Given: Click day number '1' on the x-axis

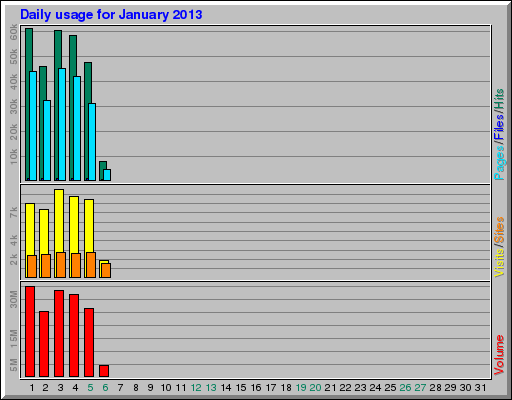Looking at the screenshot, I should (32, 388).
